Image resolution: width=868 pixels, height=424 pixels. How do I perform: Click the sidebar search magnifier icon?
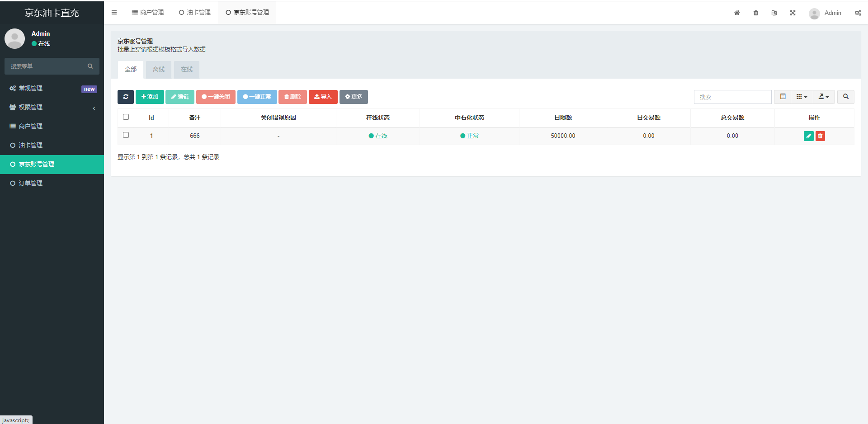click(90, 66)
